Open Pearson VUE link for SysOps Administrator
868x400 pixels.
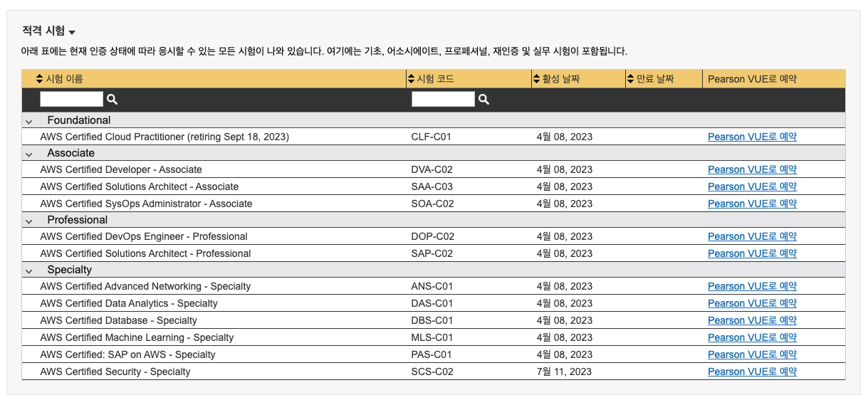pyautogui.click(x=752, y=204)
